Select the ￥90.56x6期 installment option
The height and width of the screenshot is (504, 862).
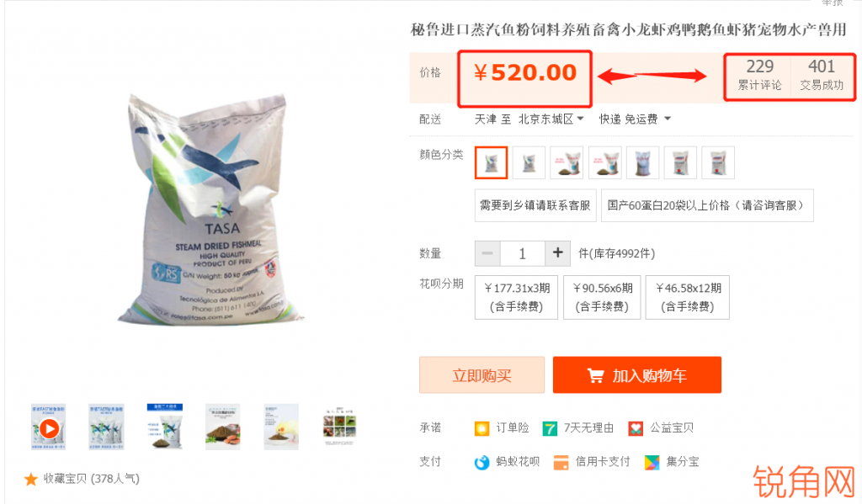tap(602, 297)
